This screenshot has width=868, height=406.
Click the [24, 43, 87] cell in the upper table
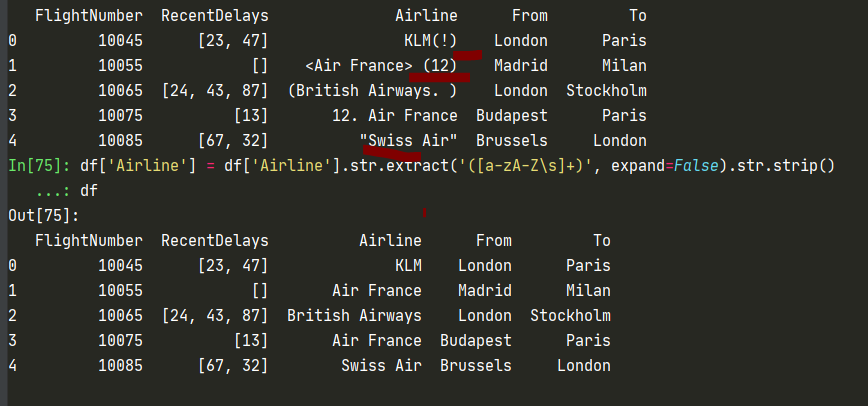click(215, 91)
